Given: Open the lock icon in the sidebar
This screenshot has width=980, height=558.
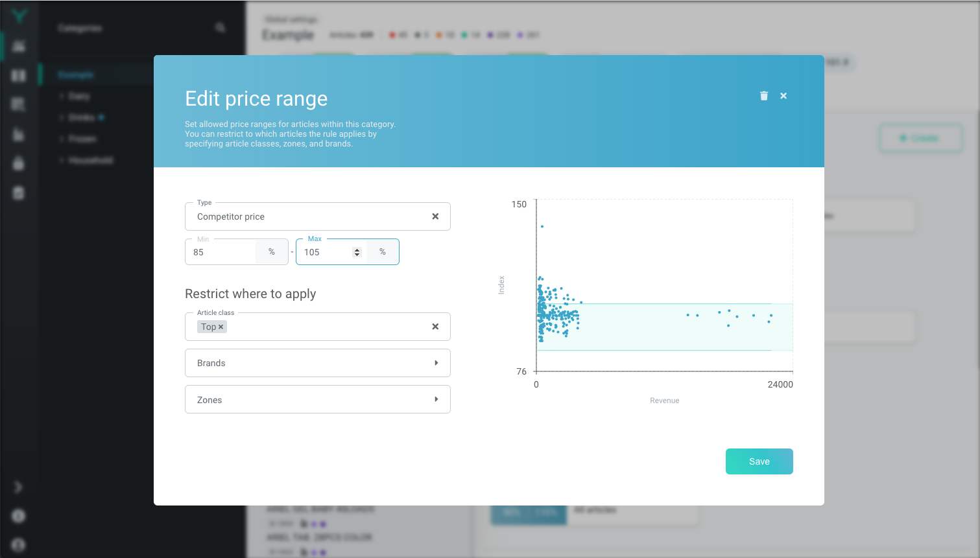Looking at the screenshot, I should [x=18, y=163].
